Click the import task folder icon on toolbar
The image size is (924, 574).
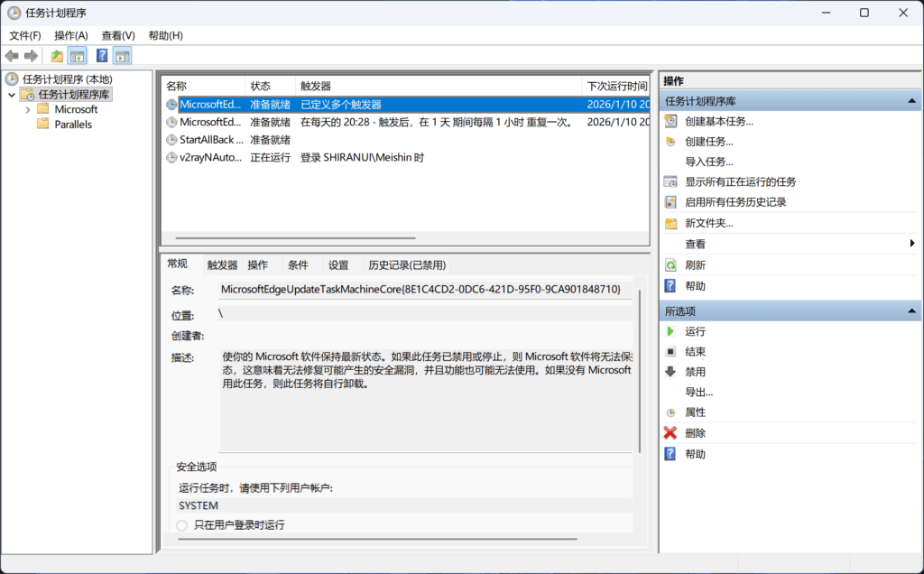pos(56,55)
